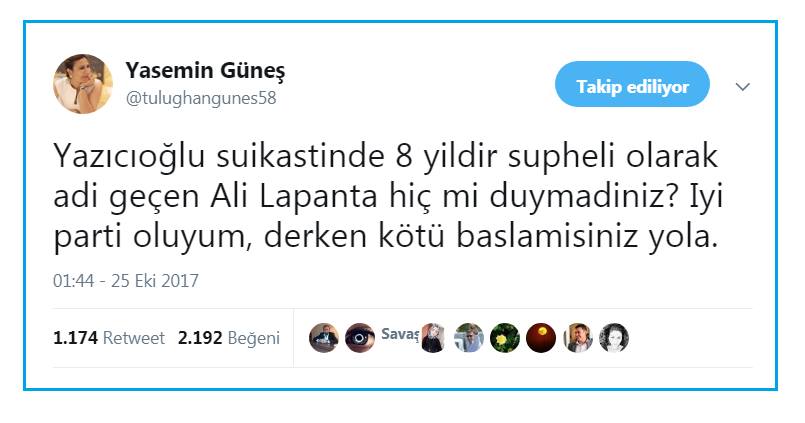Click the Yasemin Güneş display name

(205, 70)
